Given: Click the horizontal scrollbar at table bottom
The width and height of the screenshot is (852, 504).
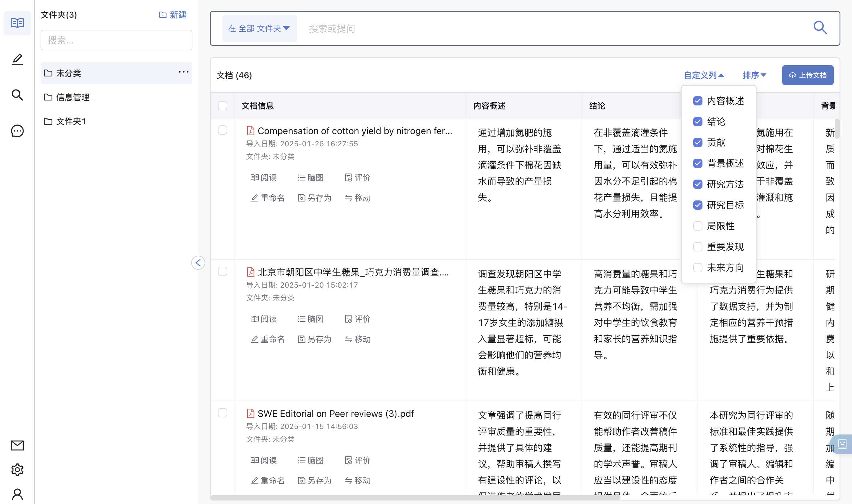Looking at the screenshot, I should 415,498.
